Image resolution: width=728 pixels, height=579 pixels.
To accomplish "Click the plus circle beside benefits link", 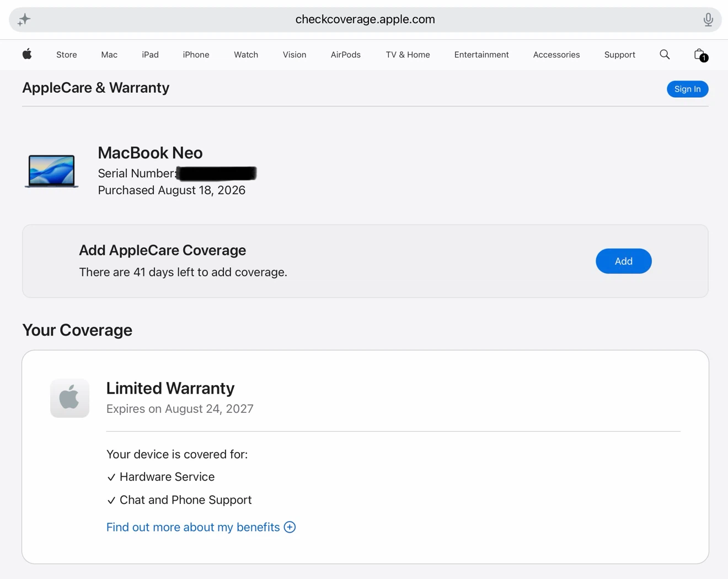I will coord(290,527).
